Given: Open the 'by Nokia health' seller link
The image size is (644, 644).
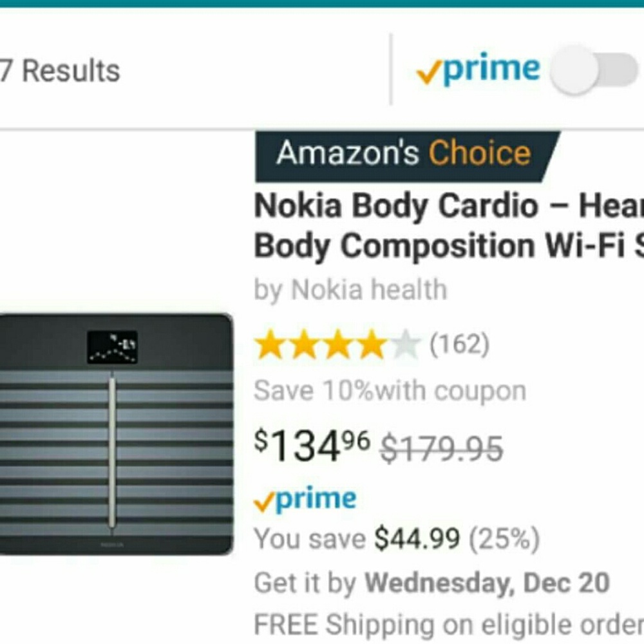Looking at the screenshot, I should point(351,289).
